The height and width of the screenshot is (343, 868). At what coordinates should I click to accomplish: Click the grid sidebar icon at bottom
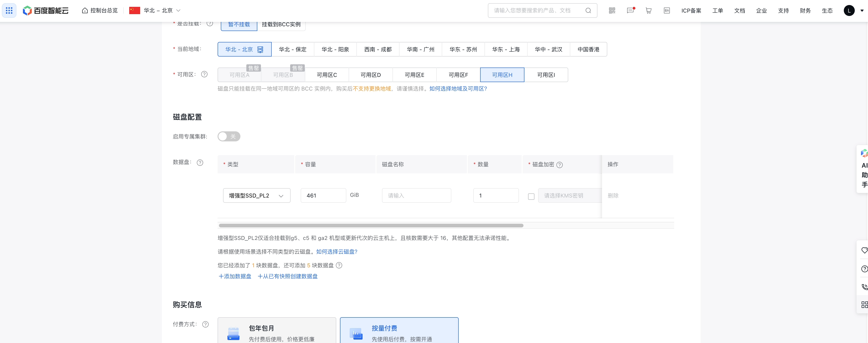pos(864,304)
